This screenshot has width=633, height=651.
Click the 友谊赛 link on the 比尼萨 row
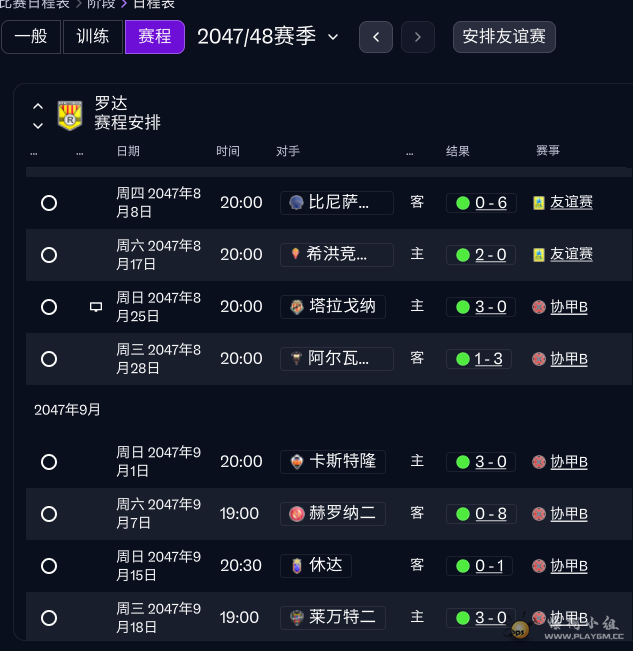coord(571,202)
